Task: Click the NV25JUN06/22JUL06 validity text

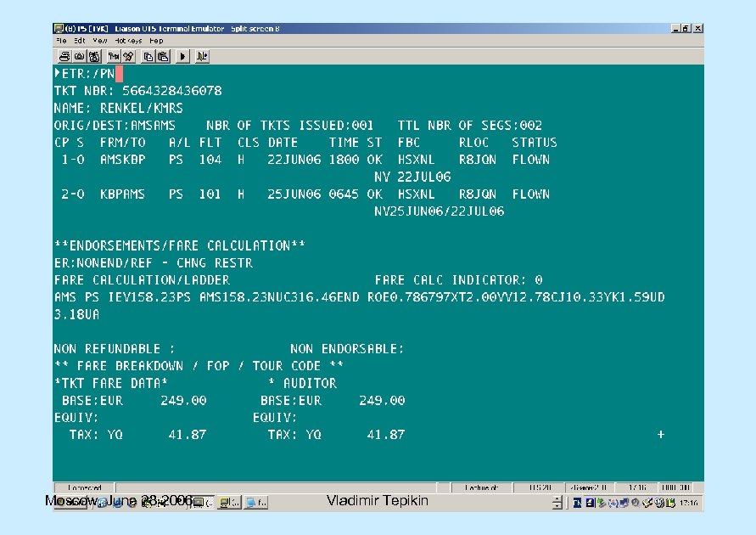Action: [x=440, y=211]
